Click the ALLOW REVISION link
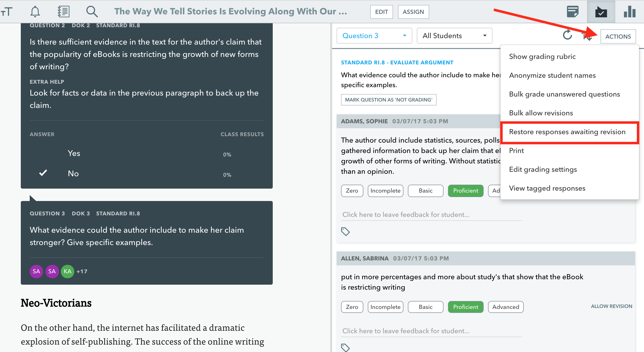Viewport: 644px width, 352px height. click(x=611, y=306)
